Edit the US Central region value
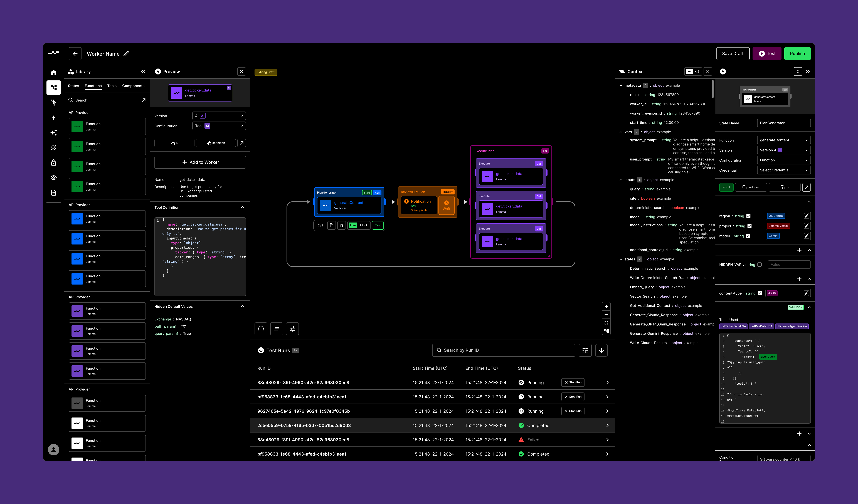Screen dimensions: 858x504 click(806, 216)
